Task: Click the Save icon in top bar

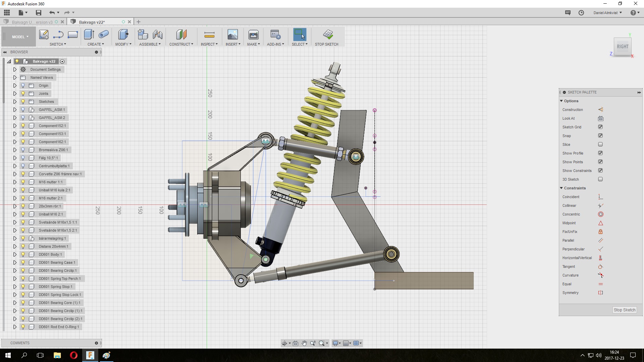Action: [x=39, y=13]
